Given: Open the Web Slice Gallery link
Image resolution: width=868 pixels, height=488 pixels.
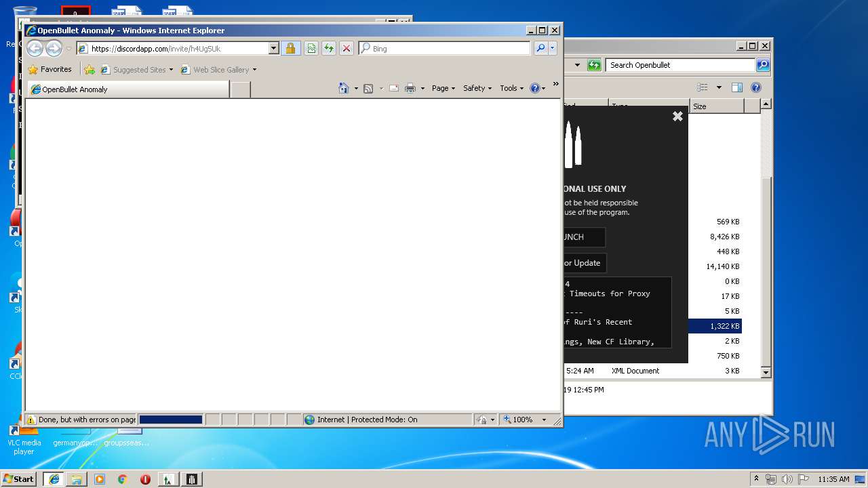Looking at the screenshot, I should [218, 69].
